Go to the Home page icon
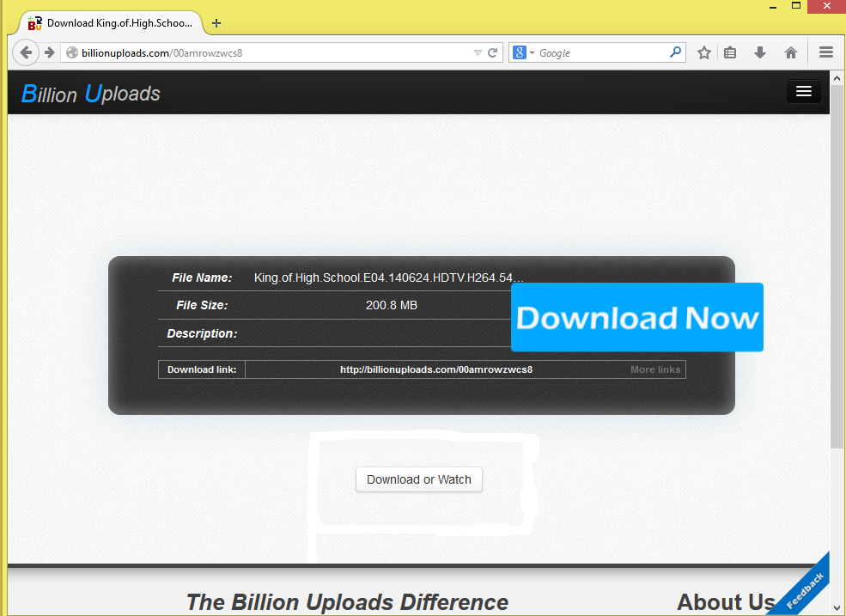846x616 pixels. [790, 52]
